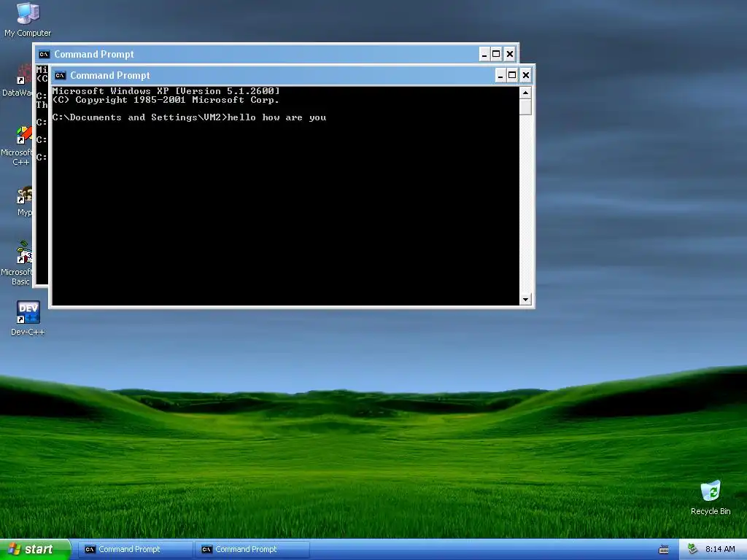Click the Copyright 1985-2001 Microsoft Corp. line
747x560 pixels.
(166, 99)
